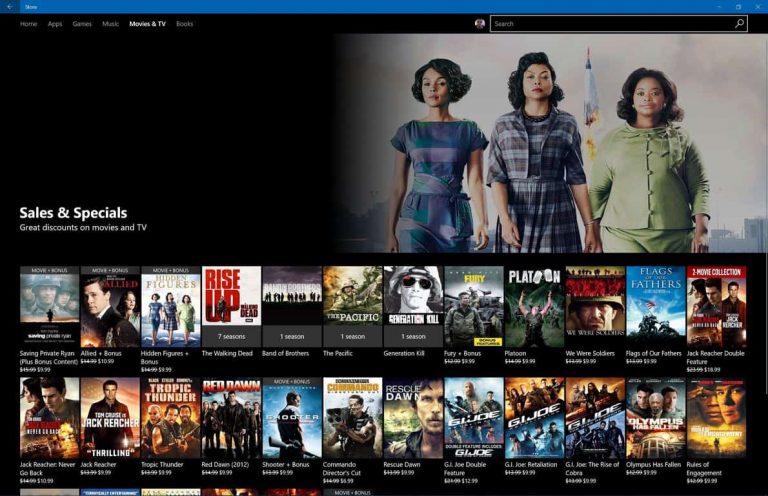Open the Hidden Figures hero banner image
This screenshot has height=496, width=768.
coord(549,143)
